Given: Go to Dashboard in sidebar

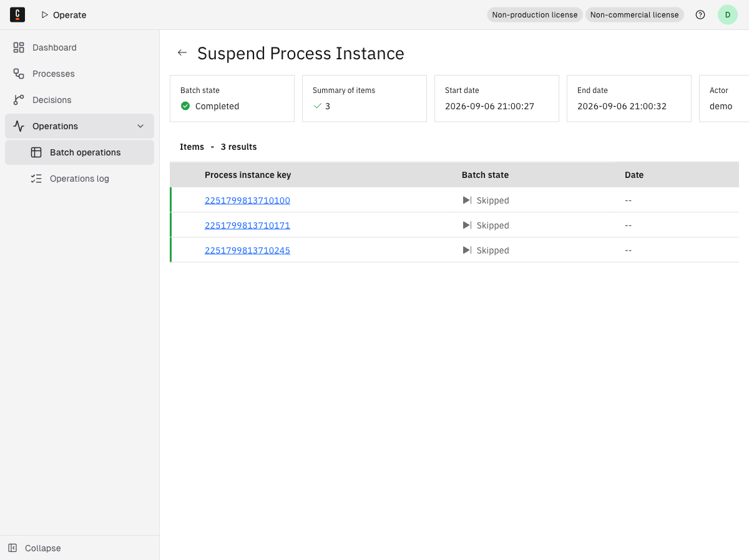Looking at the screenshot, I should click(79, 47).
